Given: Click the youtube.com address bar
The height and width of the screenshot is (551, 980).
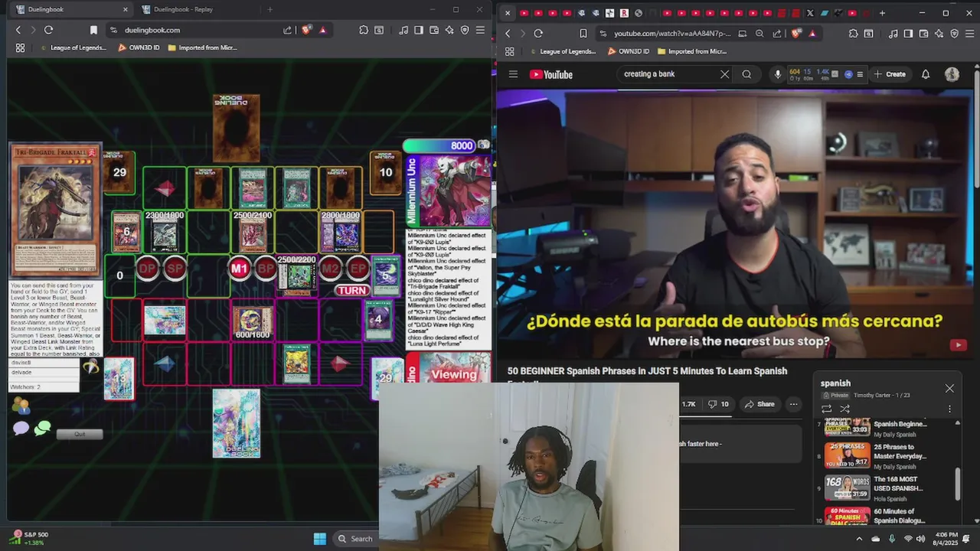Looking at the screenshot, I should [x=665, y=34].
